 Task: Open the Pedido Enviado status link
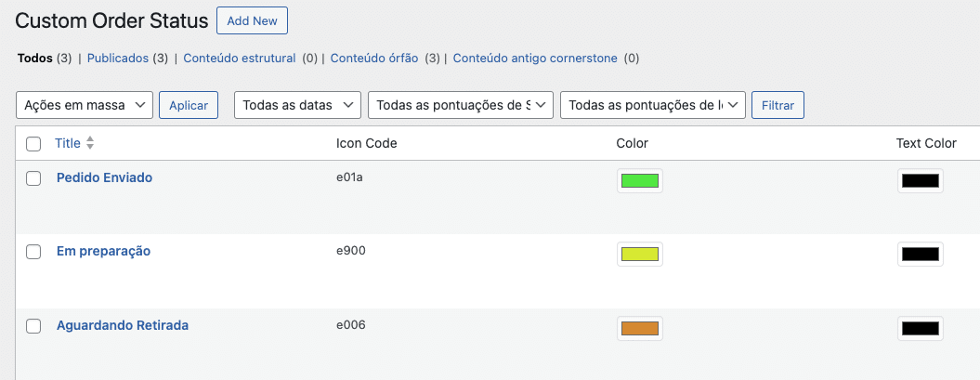104,177
